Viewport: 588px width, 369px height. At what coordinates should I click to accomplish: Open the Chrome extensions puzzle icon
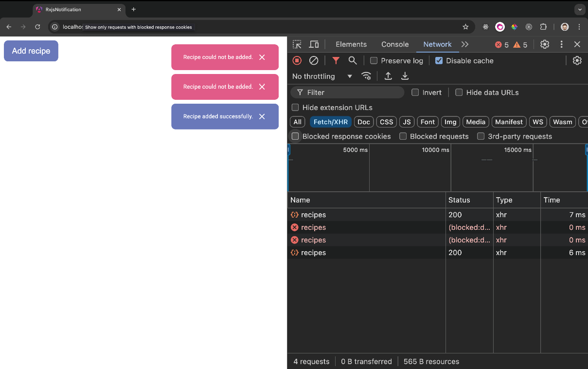click(543, 27)
